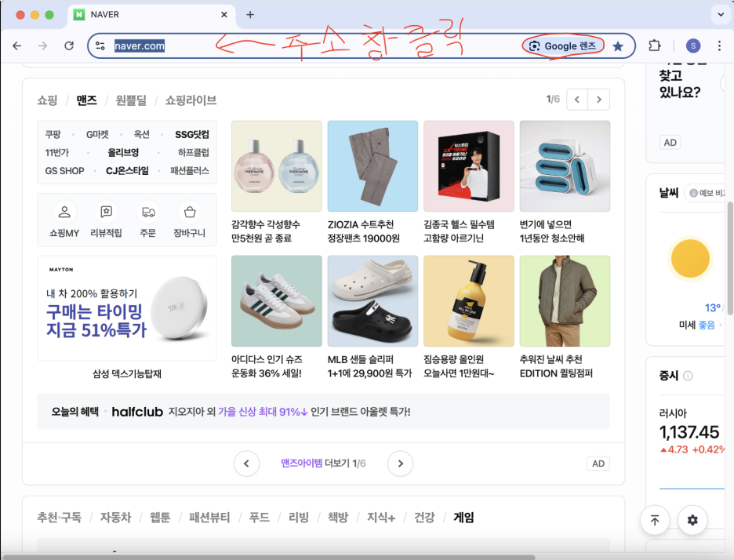The image size is (734, 560).
Task: Reload the NAVER page
Action: click(x=69, y=46)
